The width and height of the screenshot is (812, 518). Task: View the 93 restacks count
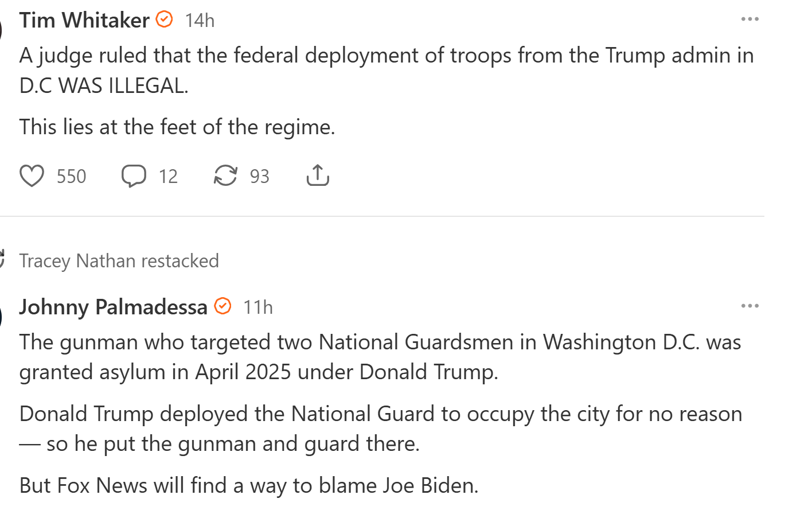(x=259, y=176)
